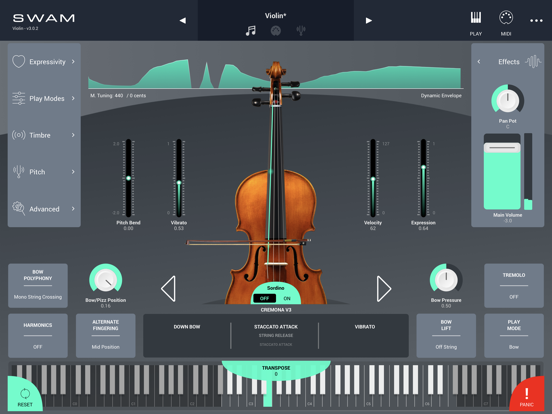Click the STACCATO ATTACK indicator

tap(276, 327)
